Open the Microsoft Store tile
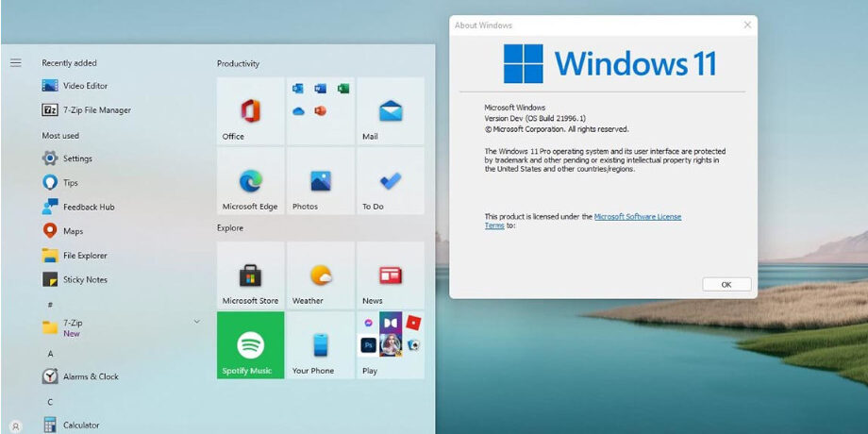 coord(250,275)
